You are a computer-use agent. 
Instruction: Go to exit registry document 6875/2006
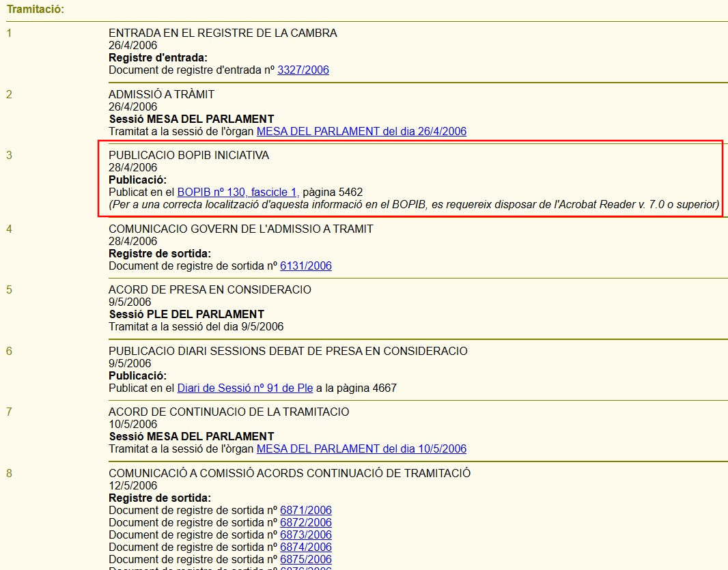(306, 559)
